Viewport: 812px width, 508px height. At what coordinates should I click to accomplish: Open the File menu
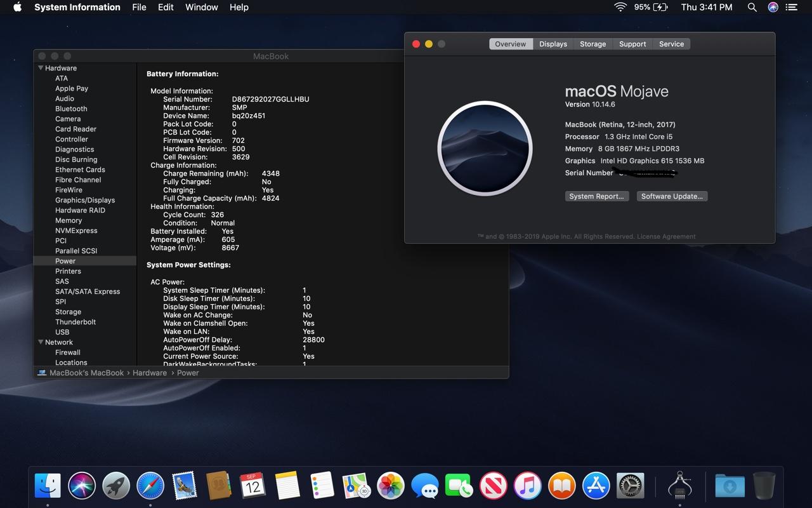(139, 7)
